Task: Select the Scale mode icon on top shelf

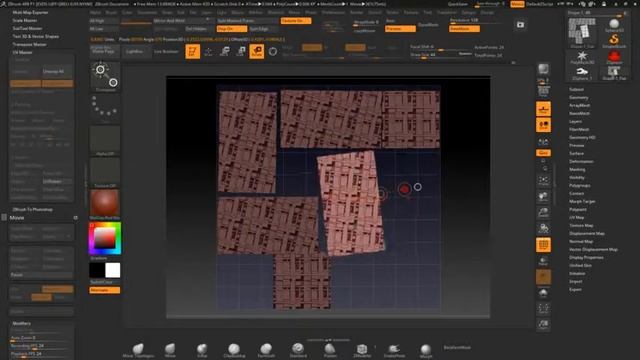Action: (241, 52)
